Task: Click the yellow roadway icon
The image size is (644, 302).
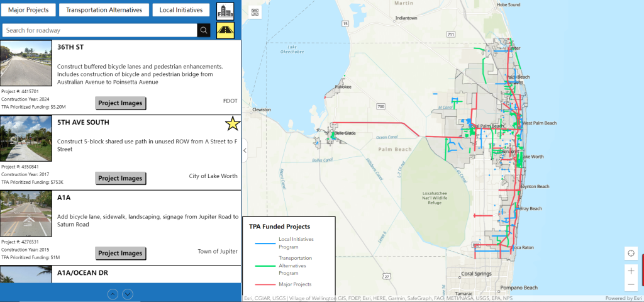Action: (x=225, y=30)
